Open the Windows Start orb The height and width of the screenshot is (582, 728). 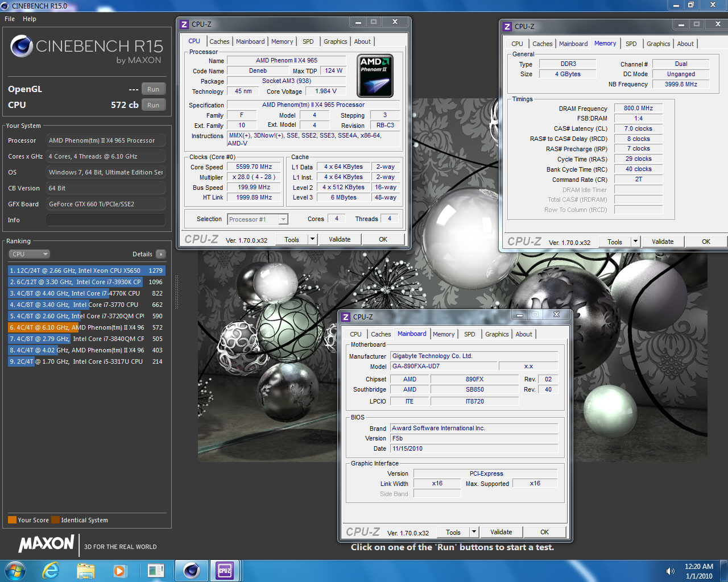(x=15, y=571)
